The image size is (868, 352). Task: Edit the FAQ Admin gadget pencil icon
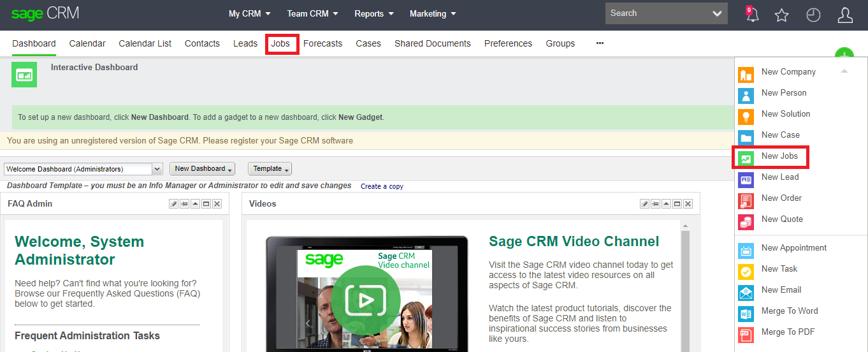173,203
